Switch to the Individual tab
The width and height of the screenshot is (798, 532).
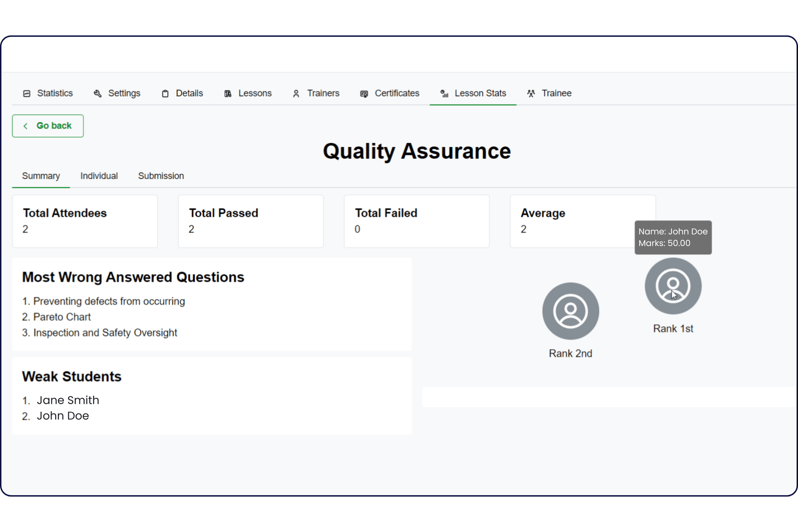pos(99,176)
